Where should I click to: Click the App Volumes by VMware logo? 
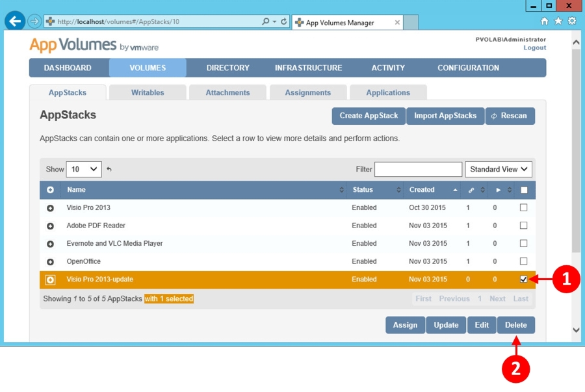click(x=94, y=45)
